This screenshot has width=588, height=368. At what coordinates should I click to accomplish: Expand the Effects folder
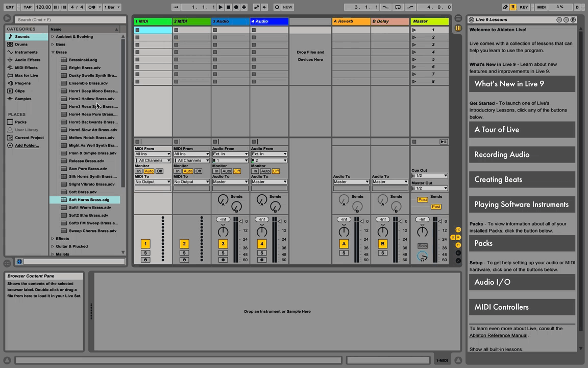(53, 239)
